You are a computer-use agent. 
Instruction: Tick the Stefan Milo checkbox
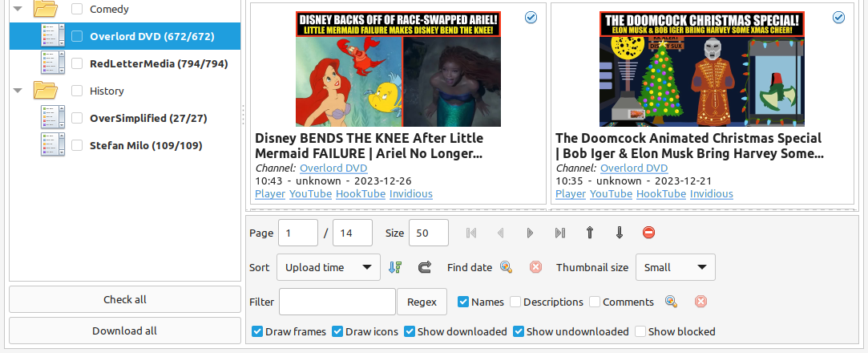click(78, 145)
